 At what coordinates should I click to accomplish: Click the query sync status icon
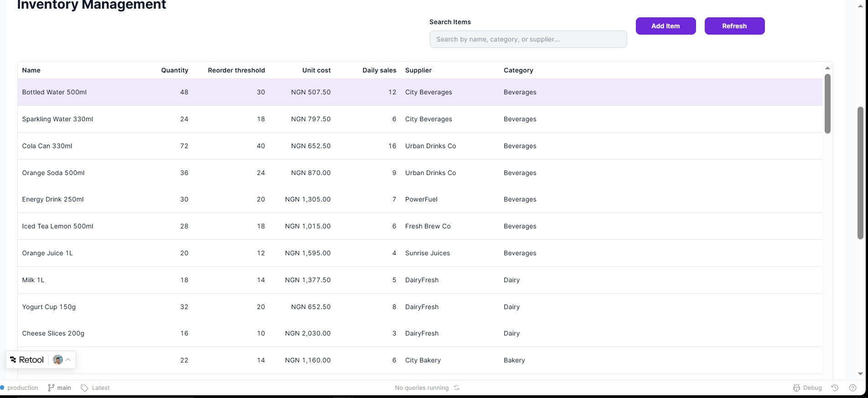pyautogui.click(x=457, y=388)
